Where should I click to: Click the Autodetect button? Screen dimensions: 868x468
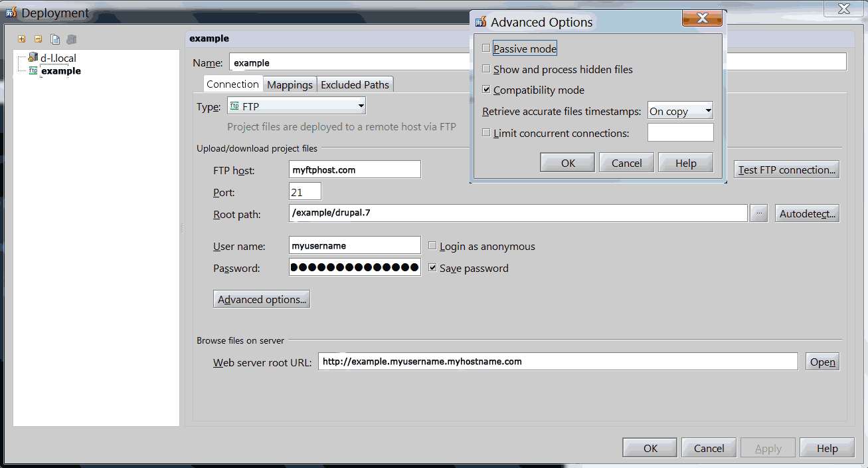[807, 214]
